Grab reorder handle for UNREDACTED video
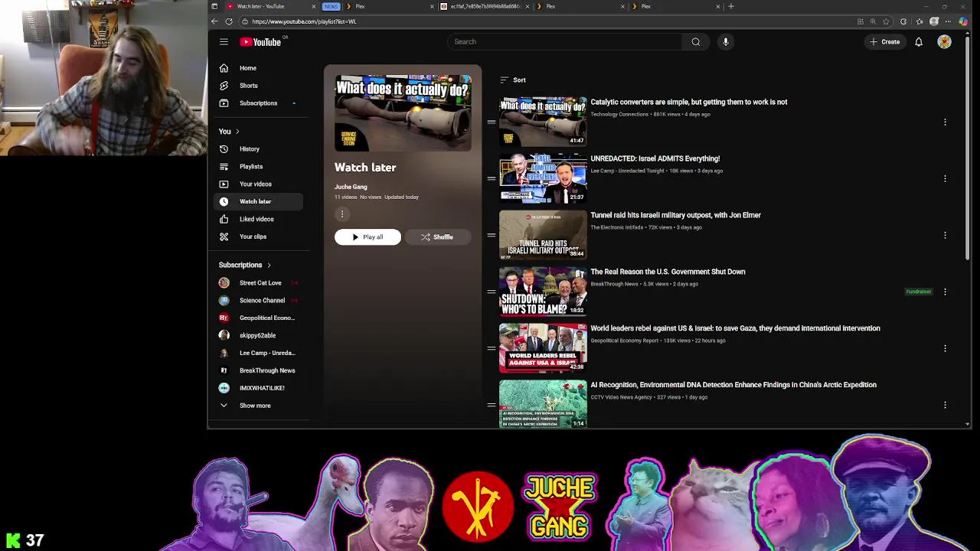 click(492, 178)
